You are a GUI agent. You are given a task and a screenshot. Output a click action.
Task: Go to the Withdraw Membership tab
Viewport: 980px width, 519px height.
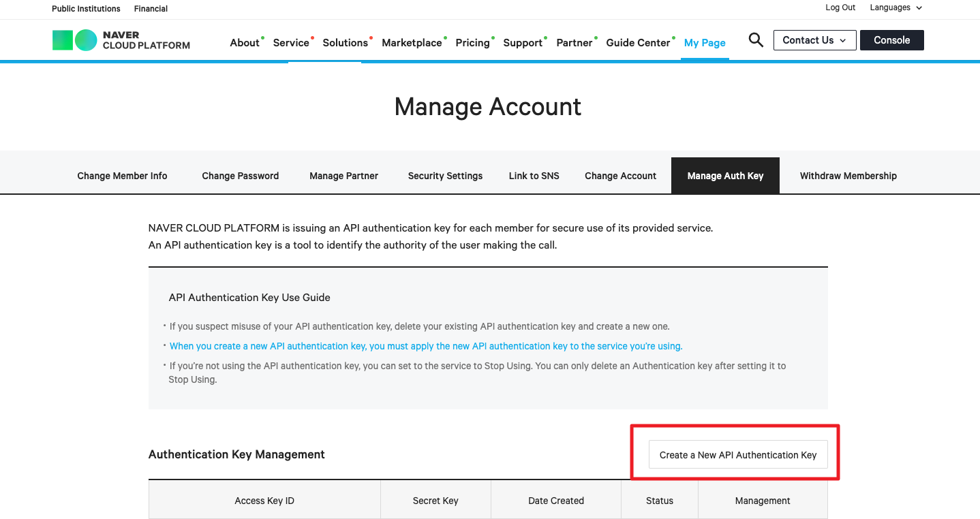click(848, 176)
